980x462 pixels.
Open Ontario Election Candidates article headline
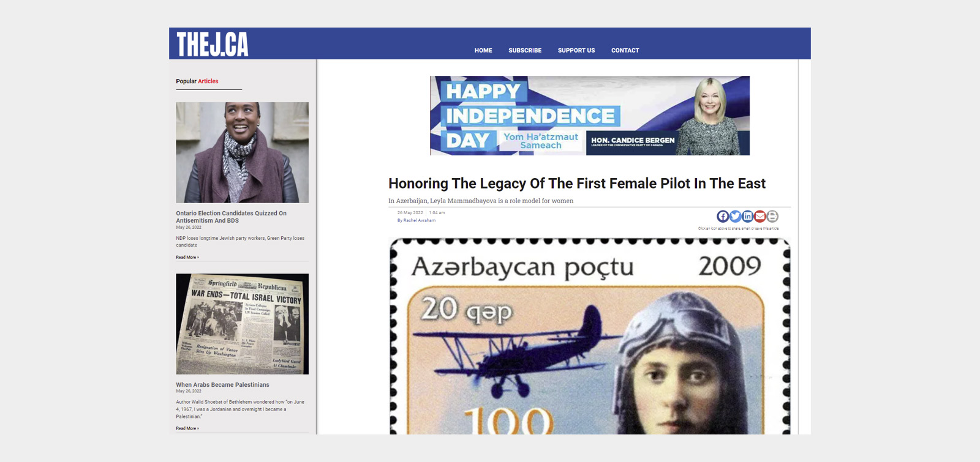[x=231, y=217]
